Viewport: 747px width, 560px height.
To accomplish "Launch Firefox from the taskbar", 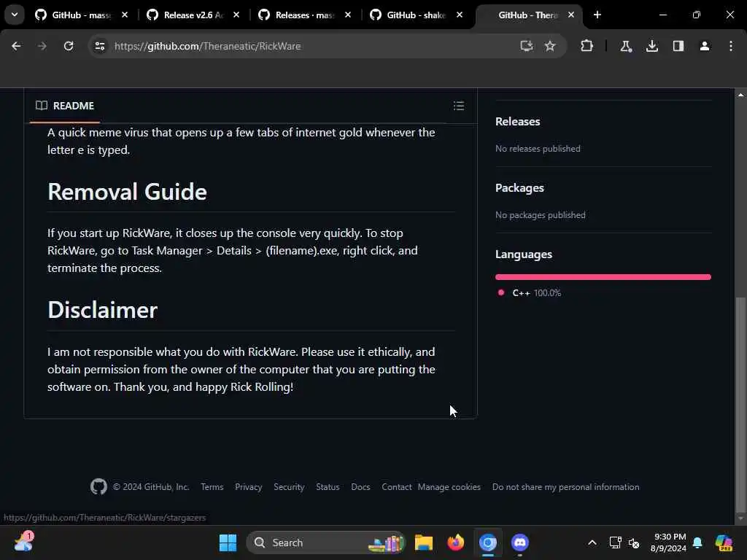I will [x=455, y=542].
